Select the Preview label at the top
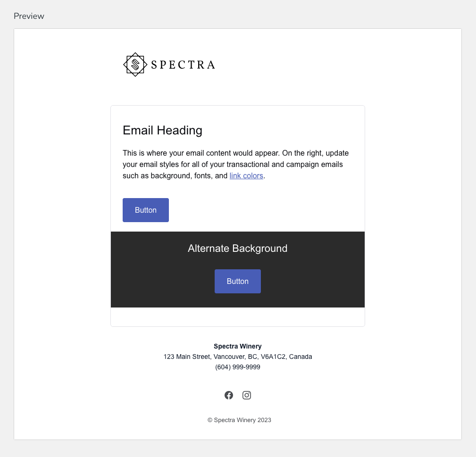Viewport: 476px width, 457px height. pyautogui.click(x=29, y=16)
